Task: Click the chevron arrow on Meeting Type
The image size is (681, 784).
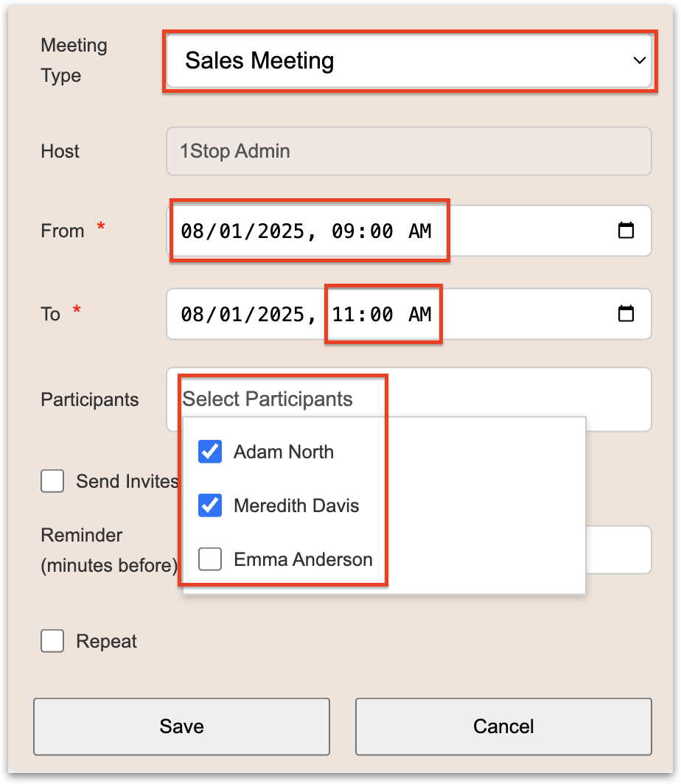Action: click(x=639, y=60)
